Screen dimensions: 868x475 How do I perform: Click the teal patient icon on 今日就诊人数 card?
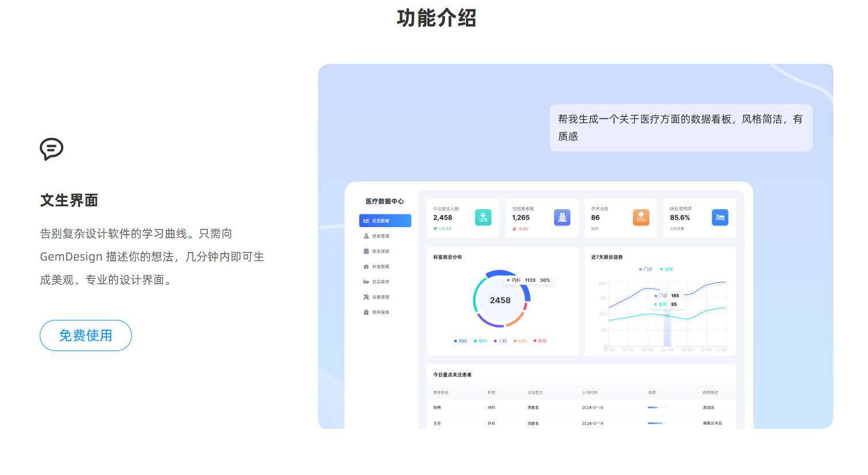(483, 217)
